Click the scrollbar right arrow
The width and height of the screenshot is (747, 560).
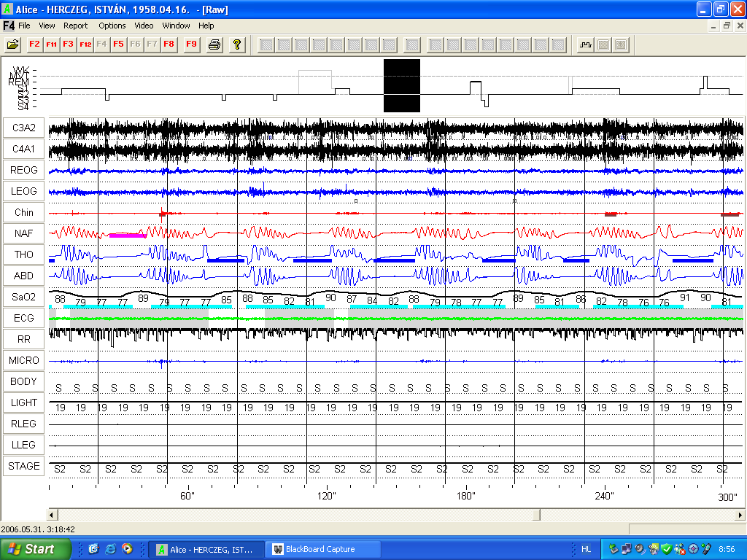pyautogui.click(x=740, y=515)
